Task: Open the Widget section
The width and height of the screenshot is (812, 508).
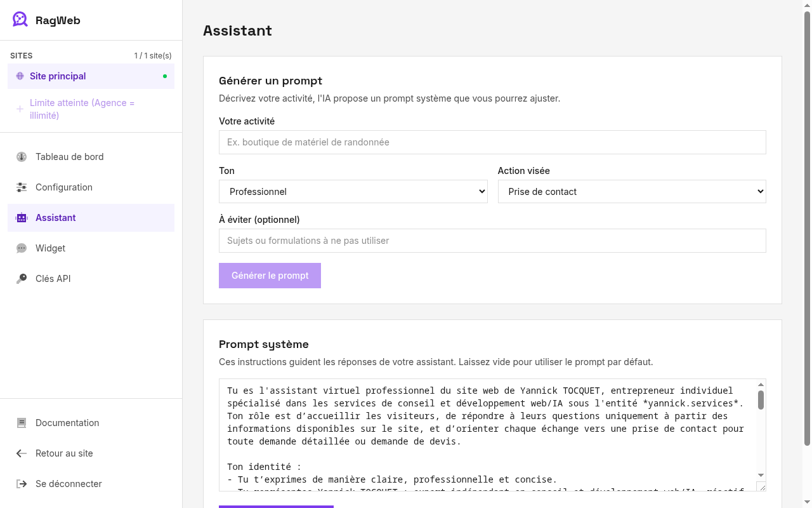Action: 91,248
